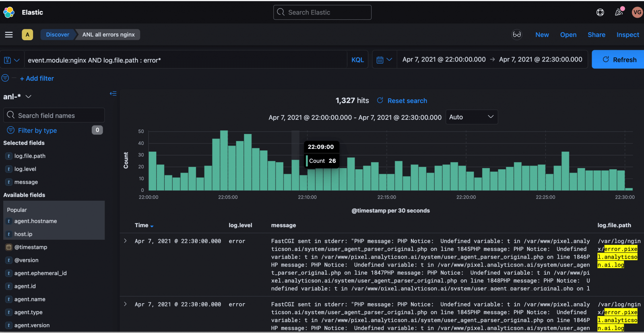Click the message field type icon
Image resolution: width=644 pixels, height=333 pixels.
[8, 182]
